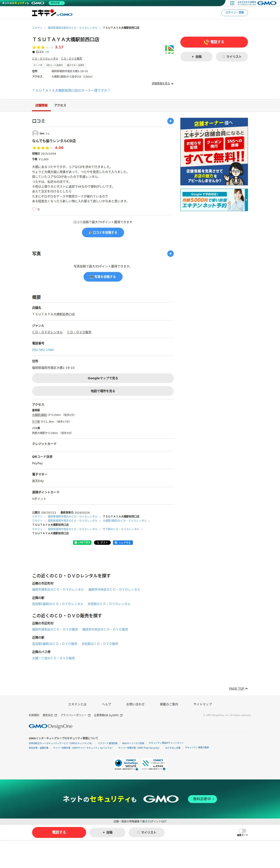Toggle 編集モード switch at bottom
280x868 pixels.
click(x=242, y=831)
